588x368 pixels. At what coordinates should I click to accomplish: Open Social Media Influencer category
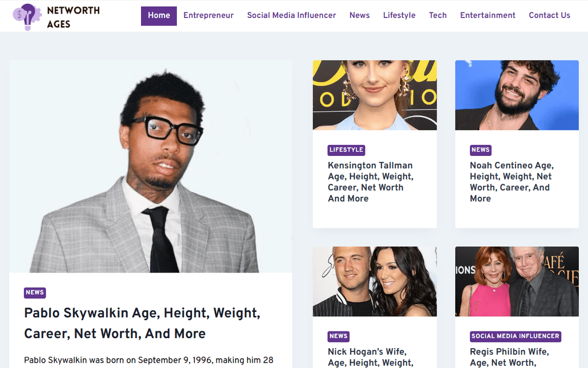coord(291,16)
